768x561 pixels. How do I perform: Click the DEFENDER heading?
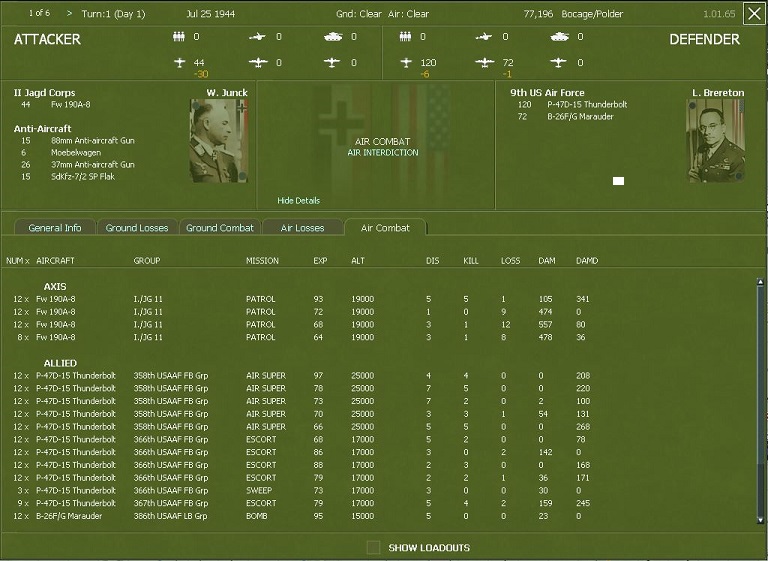point(704,40)
